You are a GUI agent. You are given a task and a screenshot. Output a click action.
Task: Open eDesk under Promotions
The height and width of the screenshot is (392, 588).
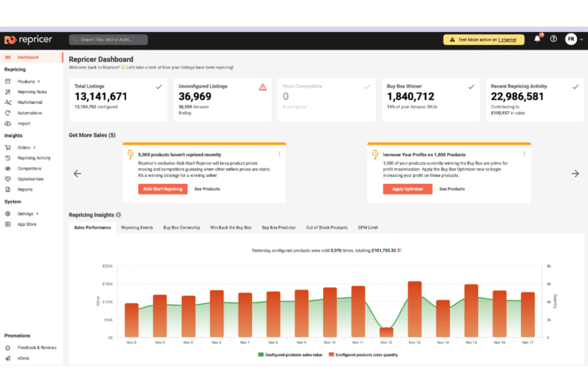click(23, 358)
